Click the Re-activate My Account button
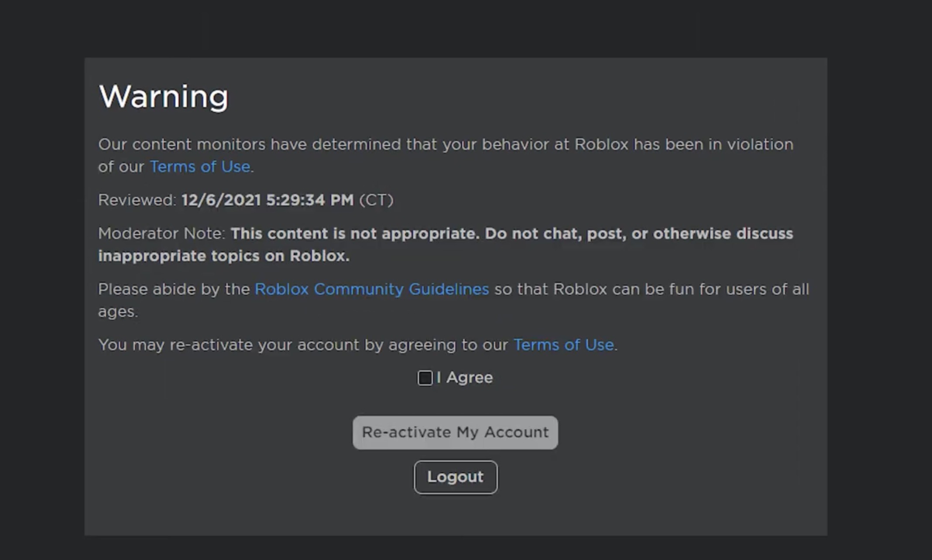 tap(455, 432)
